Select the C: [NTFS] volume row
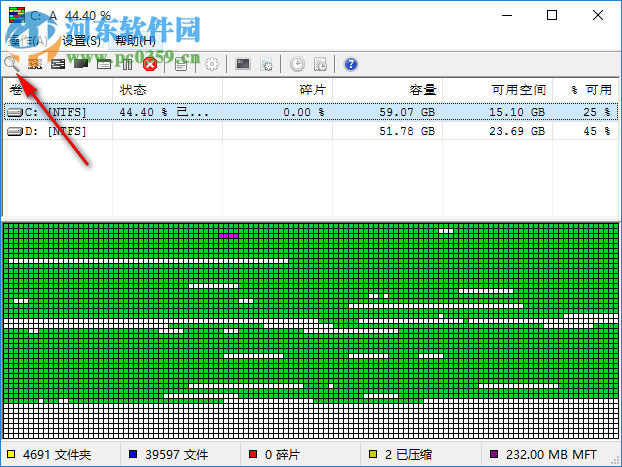622x467 pixels. (x=311, y=112)
